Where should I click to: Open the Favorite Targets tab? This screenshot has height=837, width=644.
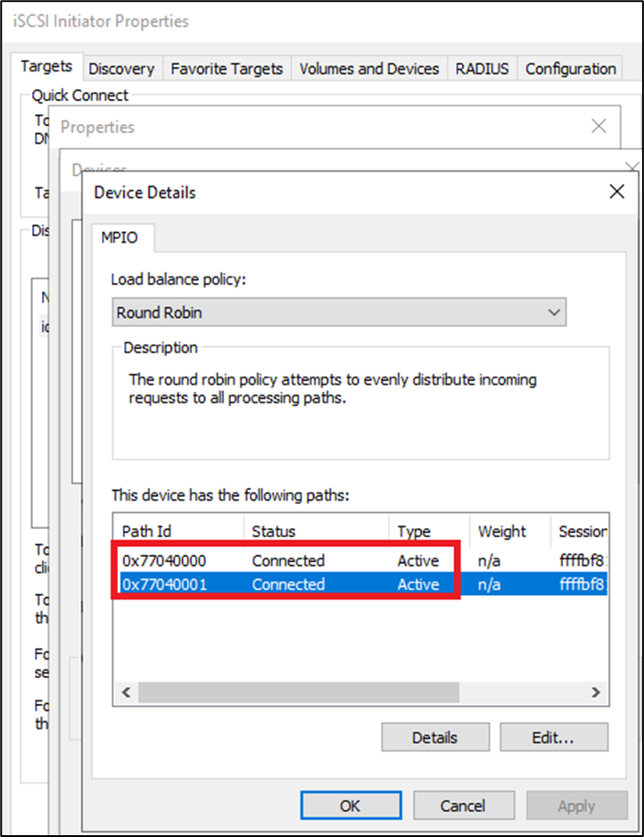pos(227,69)
